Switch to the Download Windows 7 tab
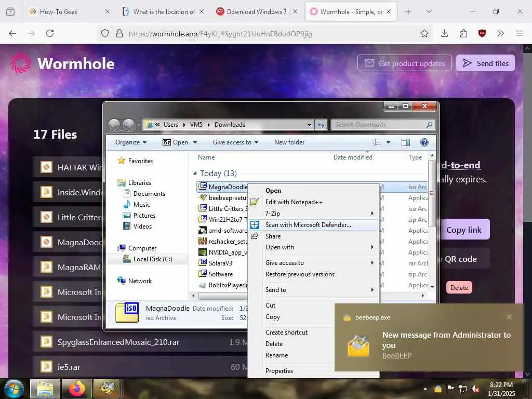532x399 pixels. [257, 12]
